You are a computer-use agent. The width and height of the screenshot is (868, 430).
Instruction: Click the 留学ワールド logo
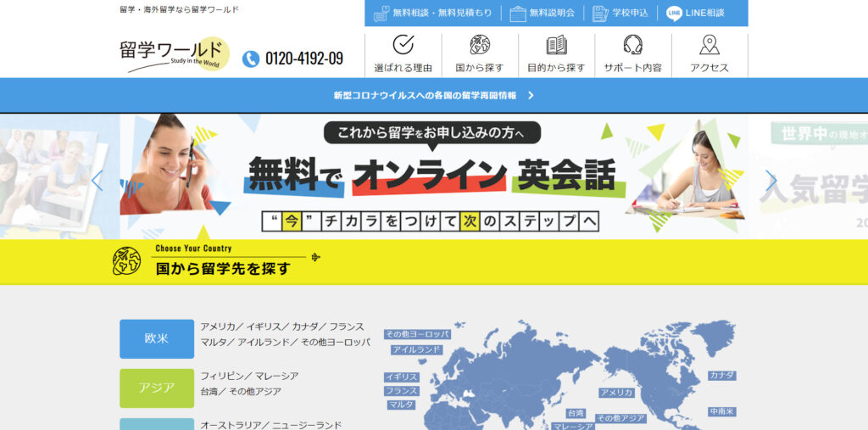coord(175,55)
